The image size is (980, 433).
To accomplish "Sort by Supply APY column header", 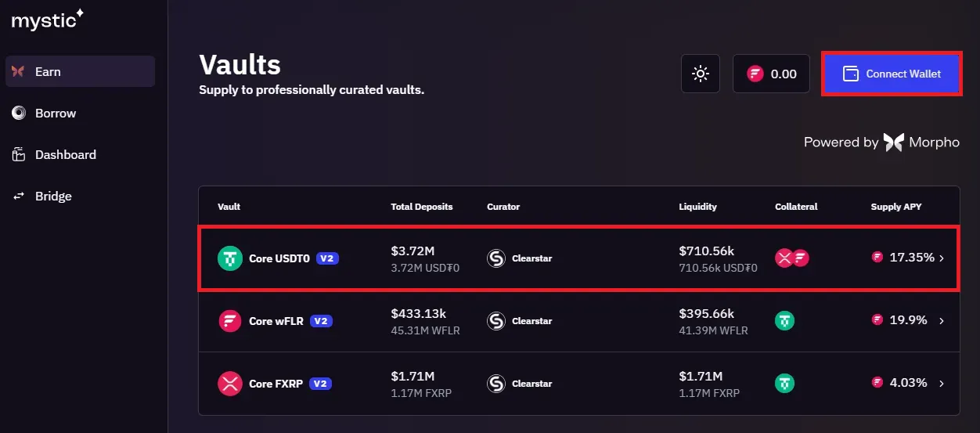I will (x=895, y=207).
